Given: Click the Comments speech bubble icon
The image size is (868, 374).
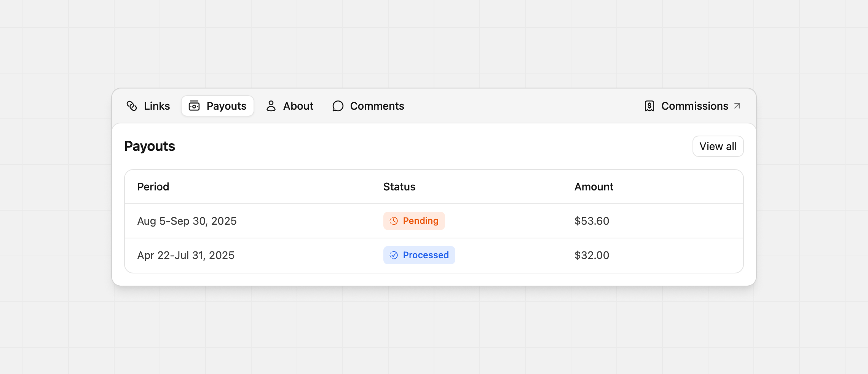Looking at the screenshot, I should [338, 106].
